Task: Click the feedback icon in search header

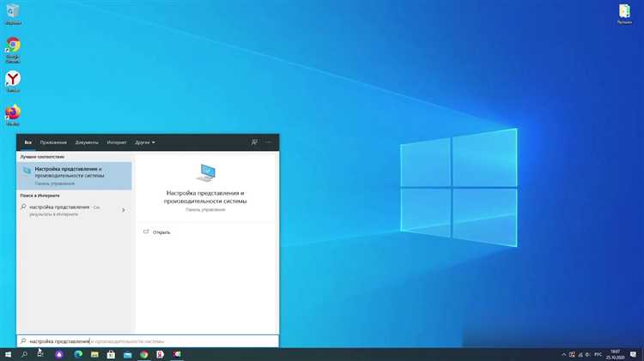Action: tap(254, 142)
